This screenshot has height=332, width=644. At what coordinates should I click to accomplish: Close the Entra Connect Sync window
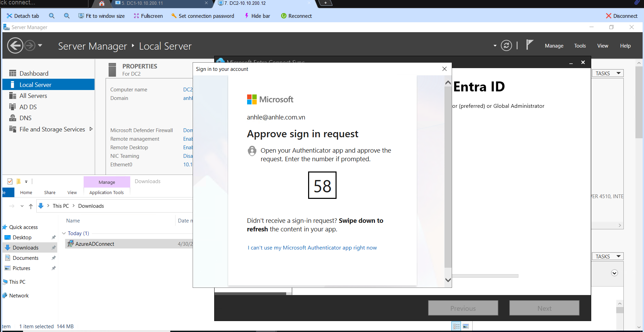click(x=583, y=62)
